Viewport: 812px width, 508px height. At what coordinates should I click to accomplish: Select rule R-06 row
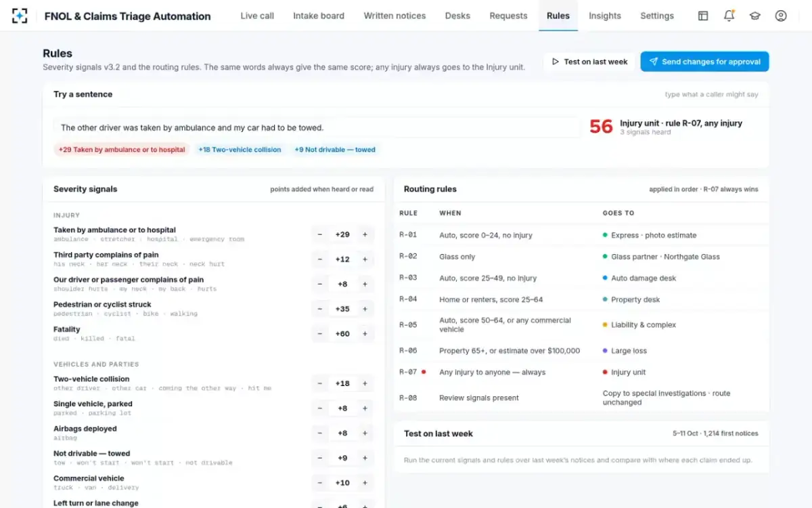(x=581, y=351)
